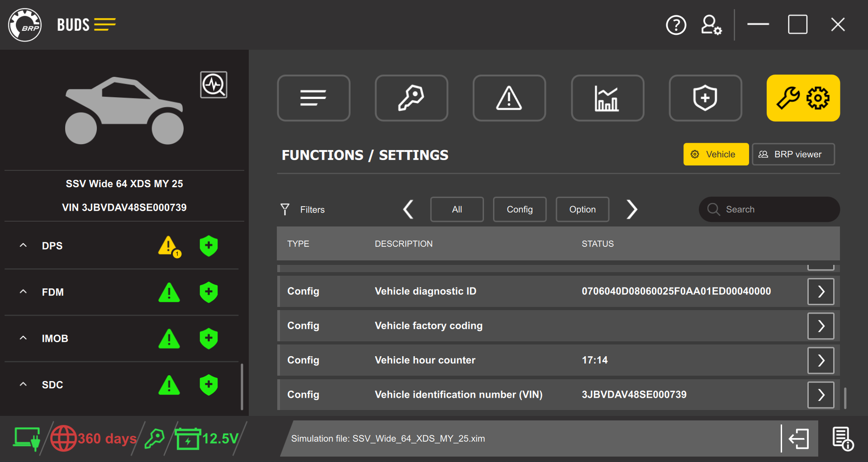The image size is (868, 462).
Task: Toggle the Config filter
Action: [x=519, y=209]
